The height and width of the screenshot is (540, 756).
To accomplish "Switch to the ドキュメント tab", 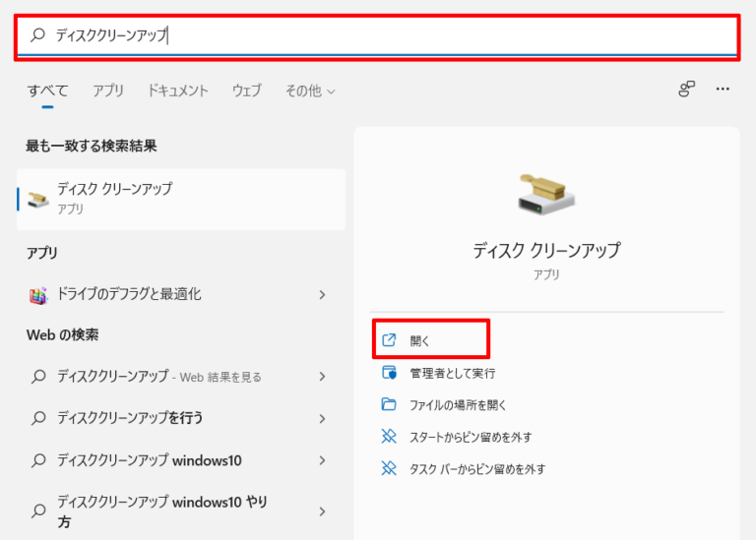I will [x=178, y=90].
